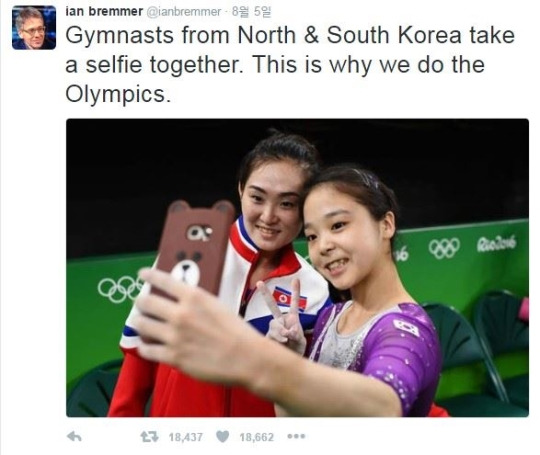
Task: Open ian bremmer's profile avatar
Action: (34, 28)
